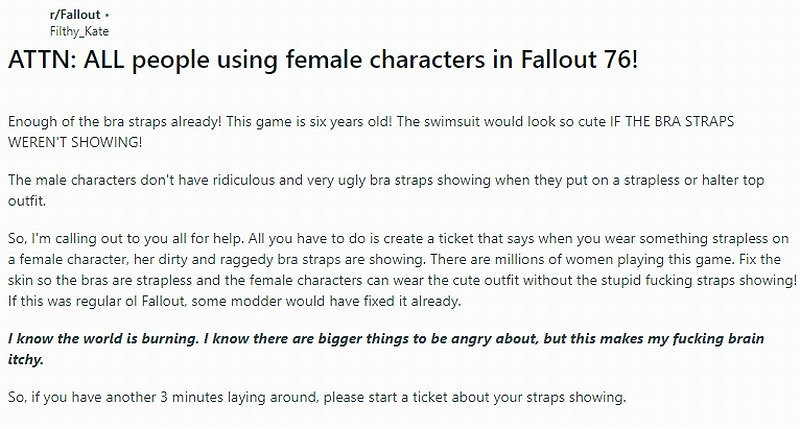This screenshot has height=429, width=800.
Task: Click the line "If this was regular ol Fallout"
Action: (x=236, y=299)
